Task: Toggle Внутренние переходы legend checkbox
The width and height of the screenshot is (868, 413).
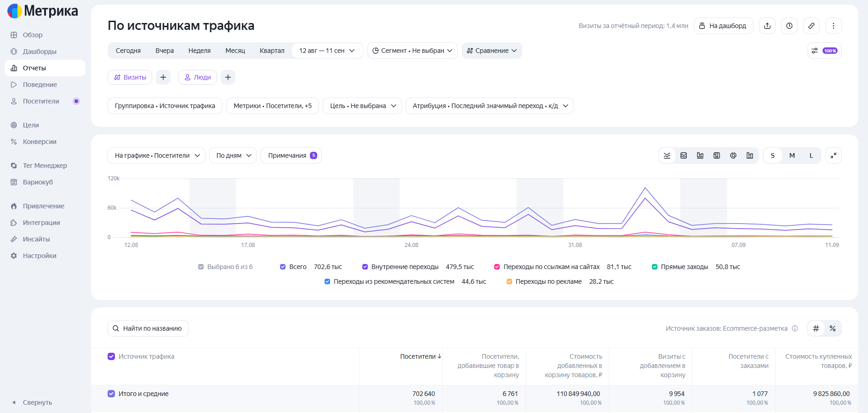Action: tap(365, 267)
